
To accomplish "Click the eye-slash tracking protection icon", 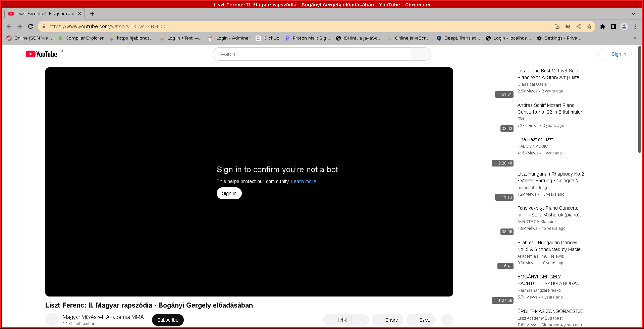I will pyautogui.click(x=568, y=26).
